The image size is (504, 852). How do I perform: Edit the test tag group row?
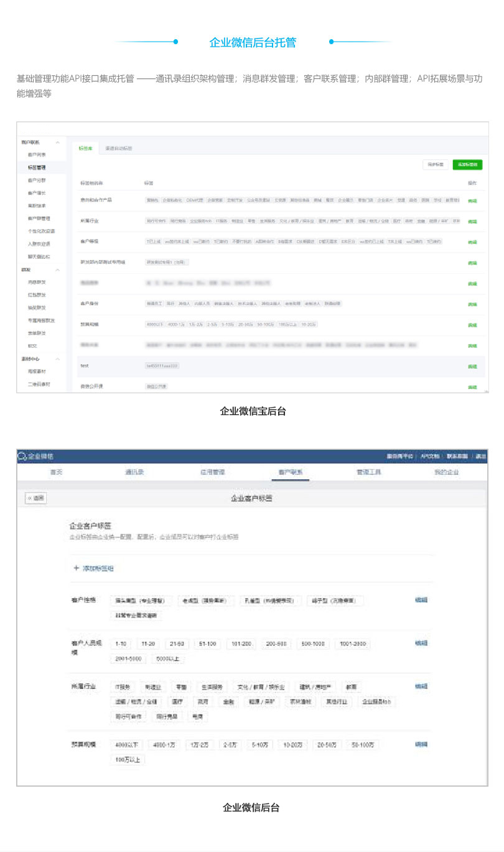coord(472,367)
